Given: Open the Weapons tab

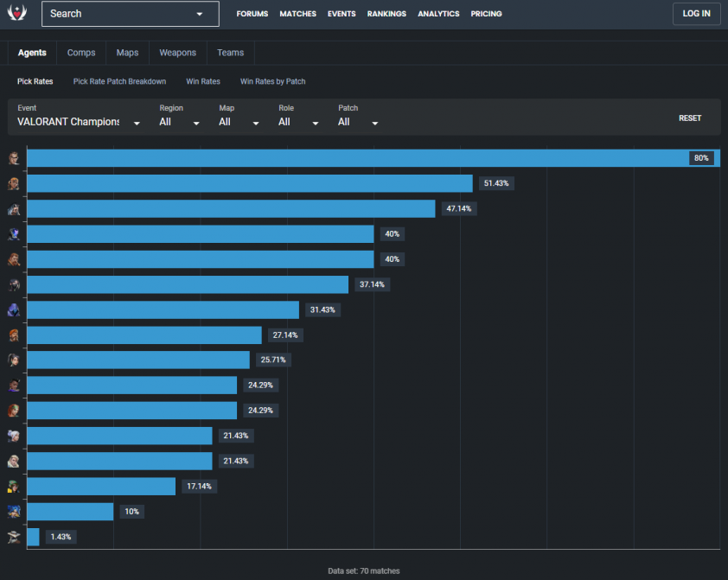Looking at the screenshot, I should point(178,53).
